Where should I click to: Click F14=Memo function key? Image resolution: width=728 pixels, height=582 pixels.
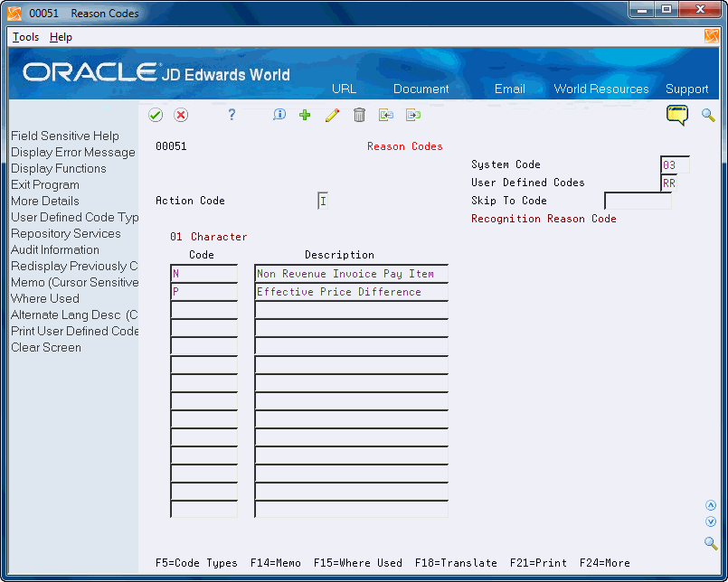pos(276,563)
